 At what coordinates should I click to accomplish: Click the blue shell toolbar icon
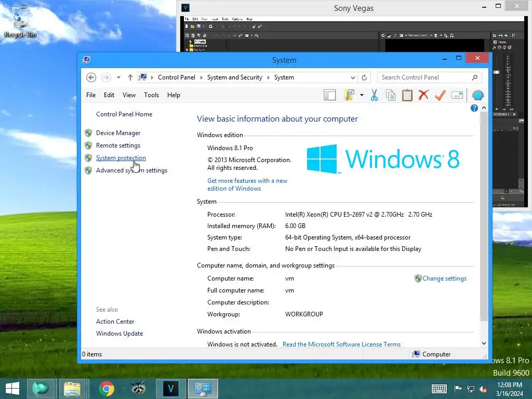[x=478, y=96]
